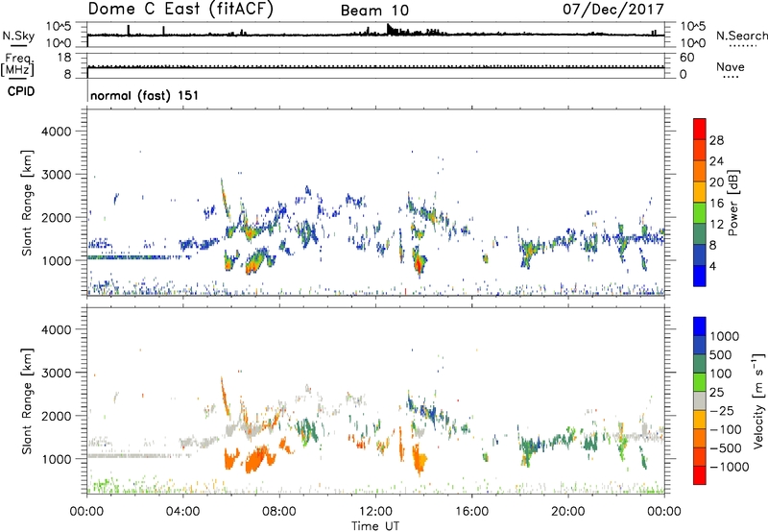Screen dimensions: 768x532
Task: Click the 'CPID' row label
Action: (x=20, y=91)
